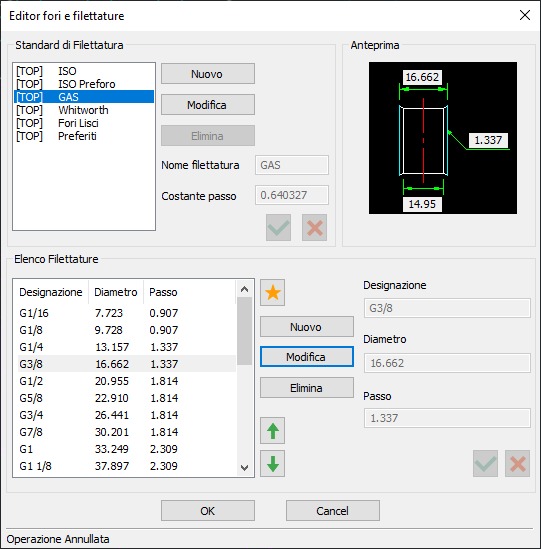Select the Whitworth thread standard
Viewport: 541px width, 549px height.
pyautogui.click(x=84, y=110)
